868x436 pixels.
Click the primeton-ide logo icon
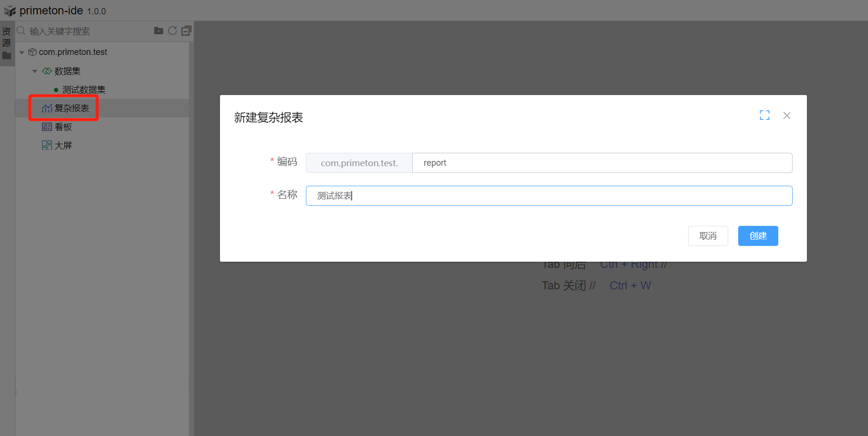point(10,11)
